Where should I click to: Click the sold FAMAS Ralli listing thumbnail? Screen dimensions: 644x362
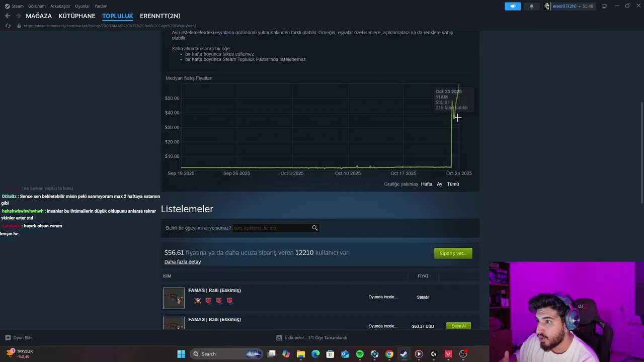click(174, 298)
